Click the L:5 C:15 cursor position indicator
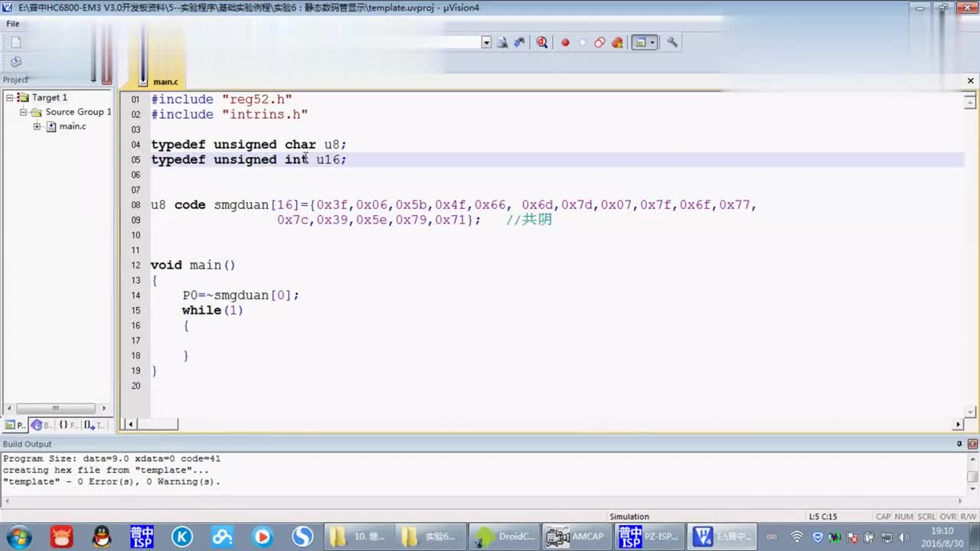The height and width of the screenshot is (551, 980). pos(823,517)
